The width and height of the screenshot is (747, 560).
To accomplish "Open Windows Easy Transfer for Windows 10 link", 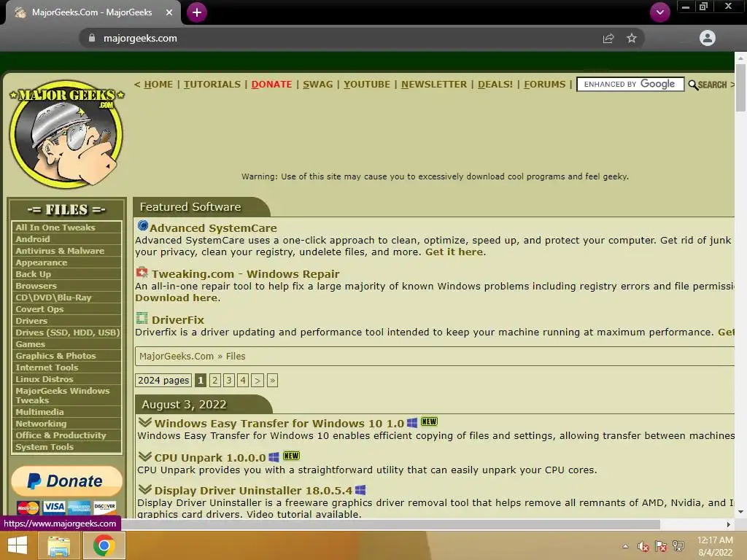I will (x=279, y=424).
